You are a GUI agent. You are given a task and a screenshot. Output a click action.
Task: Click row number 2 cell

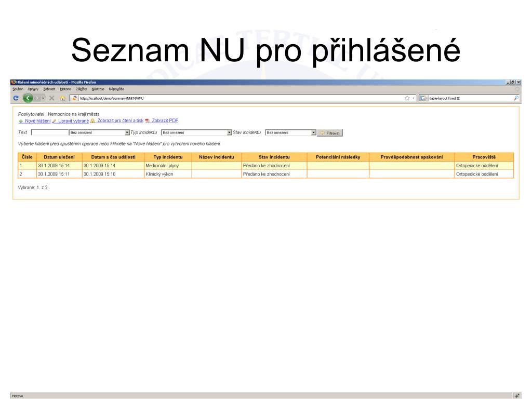click(27, 174)
